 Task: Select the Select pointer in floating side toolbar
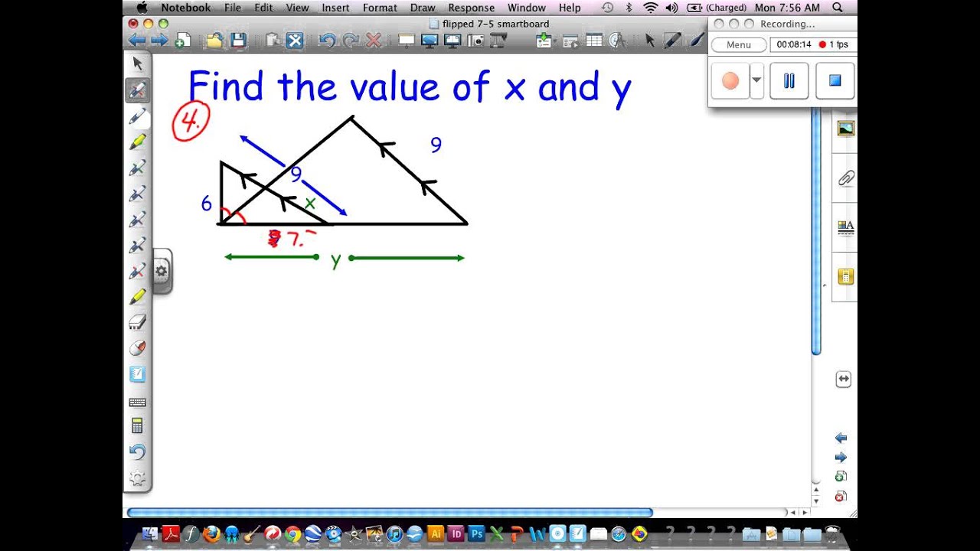tap(138, 64)
